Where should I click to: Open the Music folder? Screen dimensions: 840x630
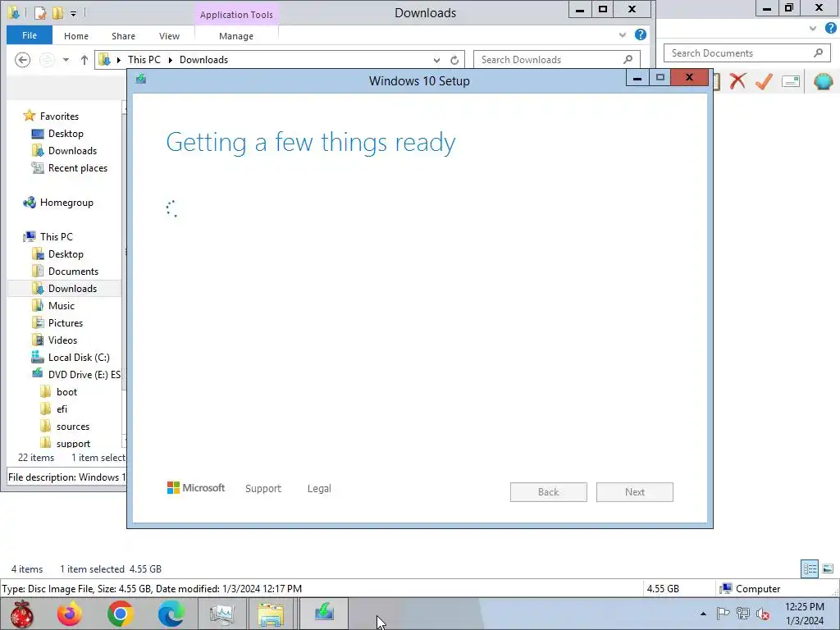pyautogui.click(x=61, y=305)
